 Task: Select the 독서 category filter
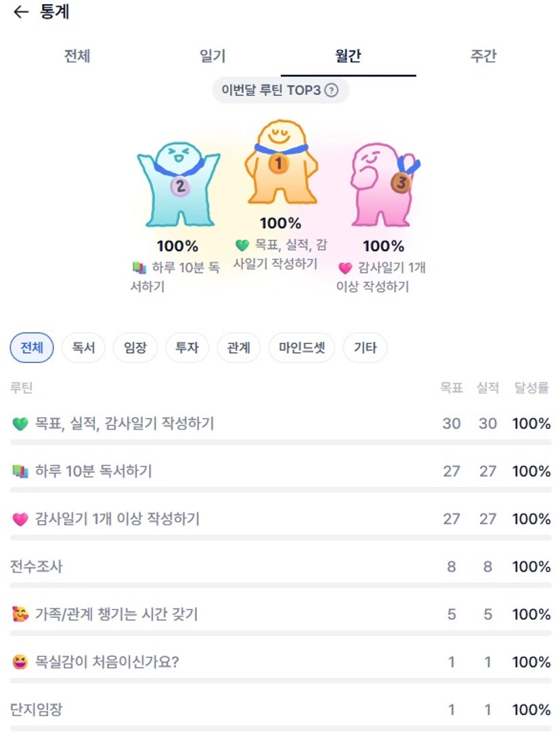click(x=83, y=348)
